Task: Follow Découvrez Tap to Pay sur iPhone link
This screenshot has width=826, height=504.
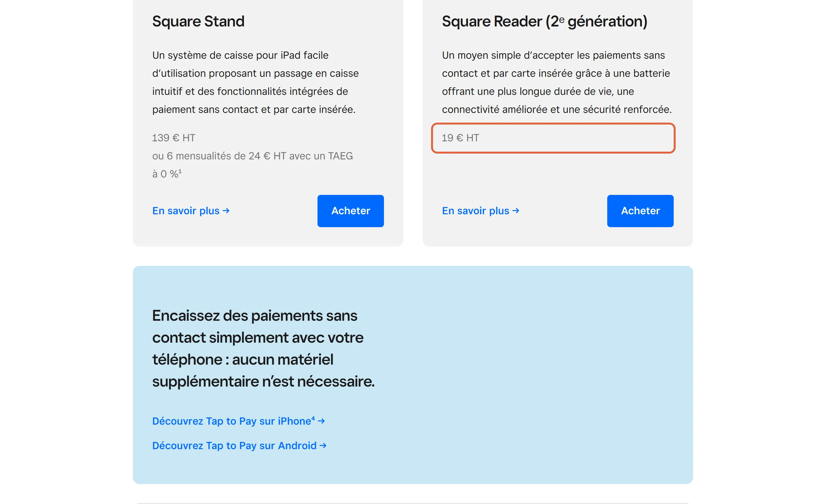Action: click(238, 421)
